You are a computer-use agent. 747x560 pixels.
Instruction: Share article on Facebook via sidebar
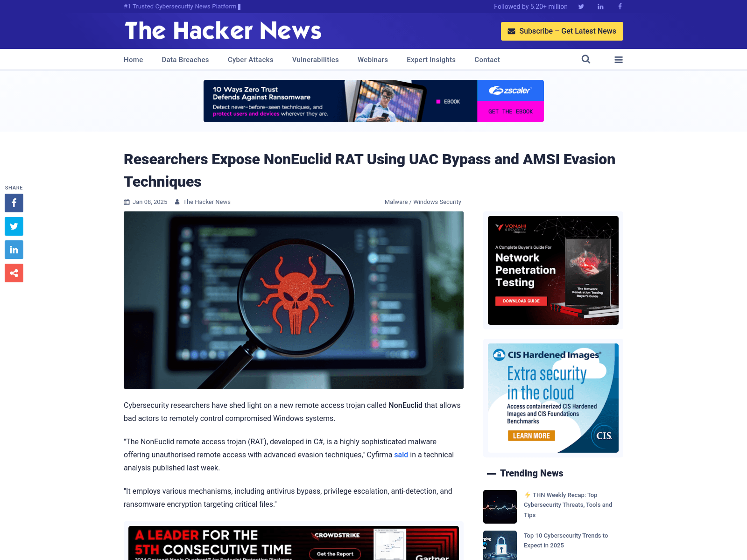coord(14,203)
